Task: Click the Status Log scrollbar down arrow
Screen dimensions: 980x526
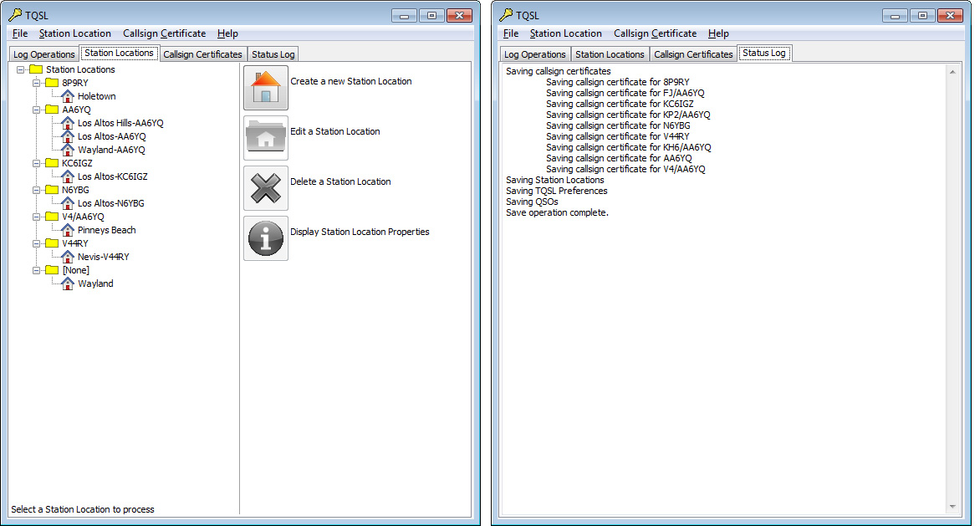Action: coord(952,506)
